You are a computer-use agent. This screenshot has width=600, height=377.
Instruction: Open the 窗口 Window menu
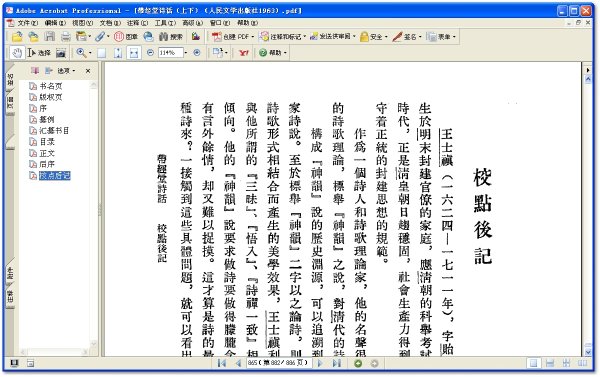point(220,23)
